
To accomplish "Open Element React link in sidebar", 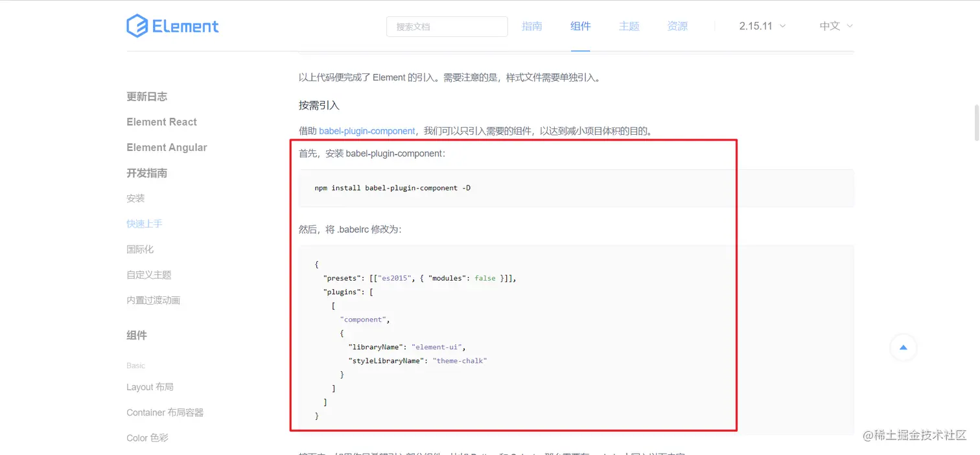I will pyautogui.click(x=162, y=122).
